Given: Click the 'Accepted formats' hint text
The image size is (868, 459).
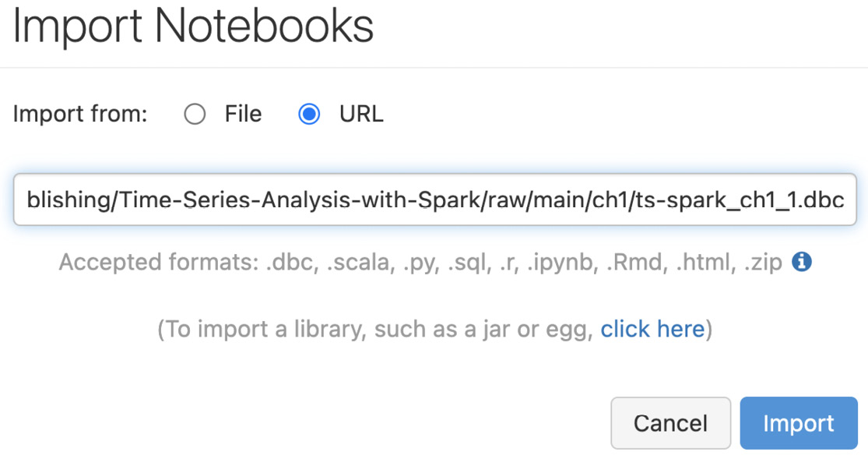Looking at the screenshot, I should tap(420, 262).
